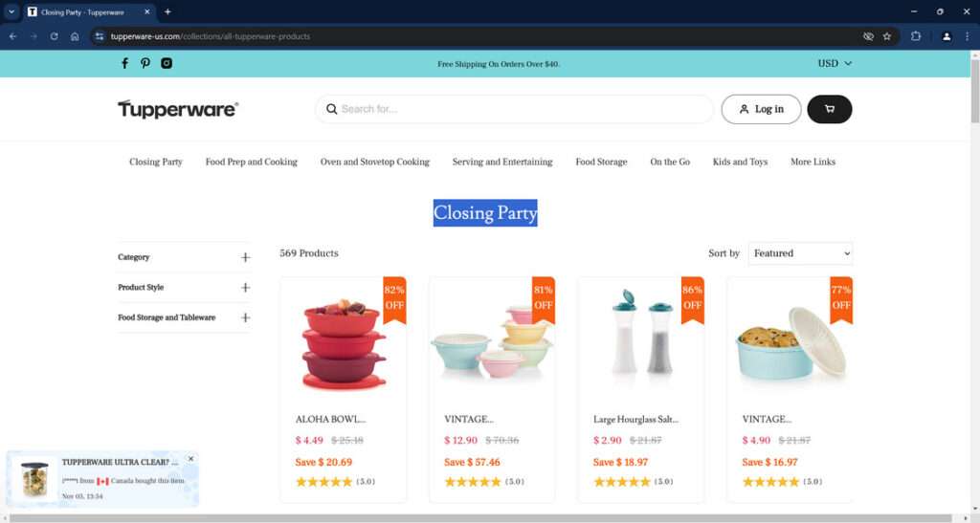Open On the Go menu
The width and height of the screenshot is (980, 523).
670,162
